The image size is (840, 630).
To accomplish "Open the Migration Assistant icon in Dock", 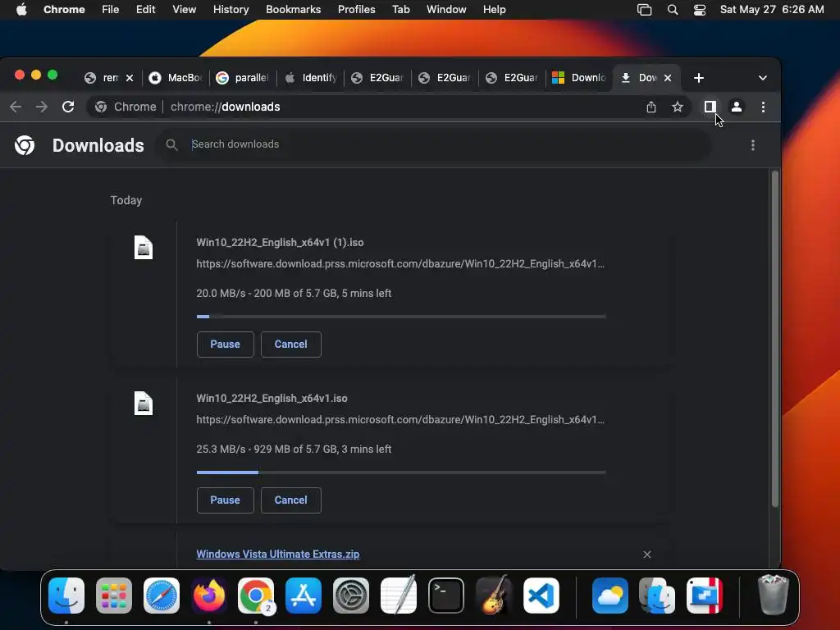I will (657, 596).
